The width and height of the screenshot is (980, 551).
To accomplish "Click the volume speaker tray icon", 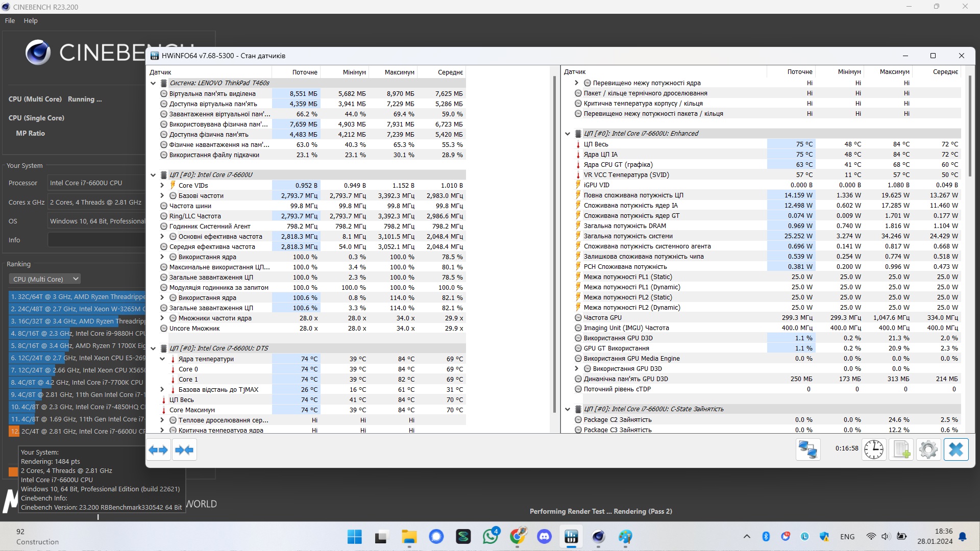I will (886, 537).
